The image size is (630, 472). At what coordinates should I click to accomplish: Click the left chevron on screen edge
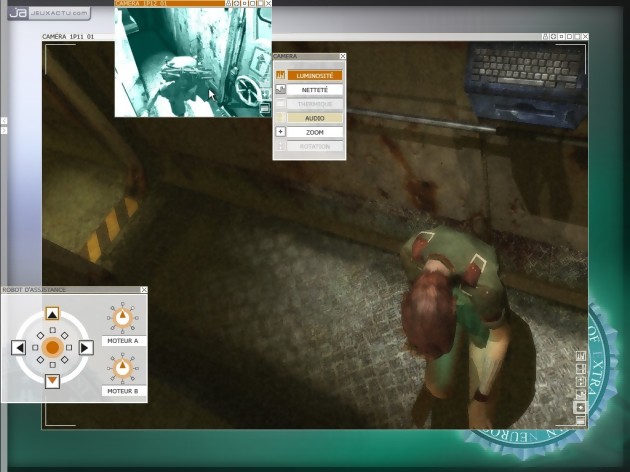[x=4, y=121]
